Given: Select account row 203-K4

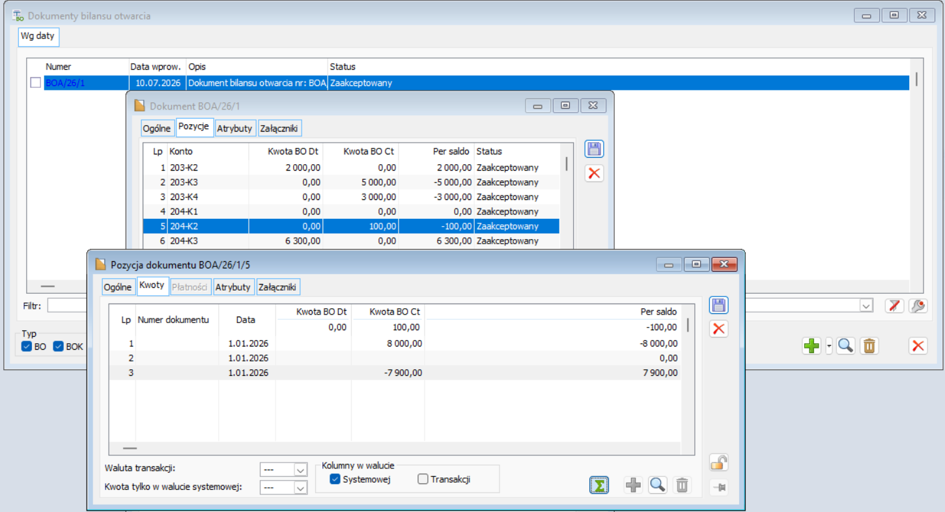Looking at the screenshot, I should 351,197.
